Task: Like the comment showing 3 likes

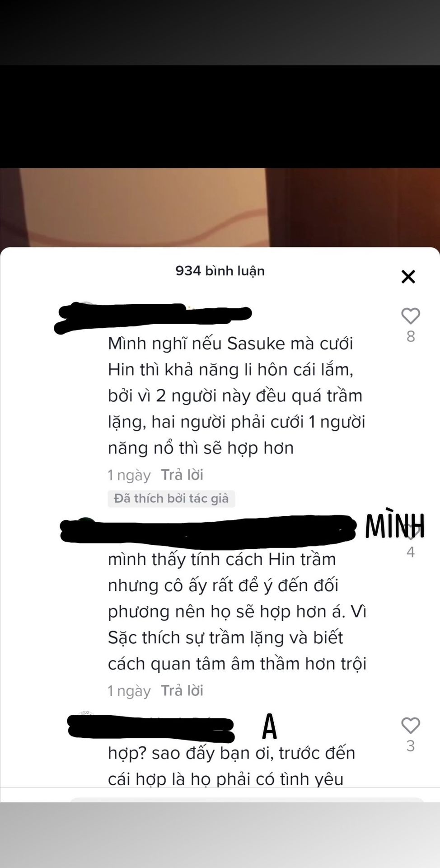Action: 411,725
